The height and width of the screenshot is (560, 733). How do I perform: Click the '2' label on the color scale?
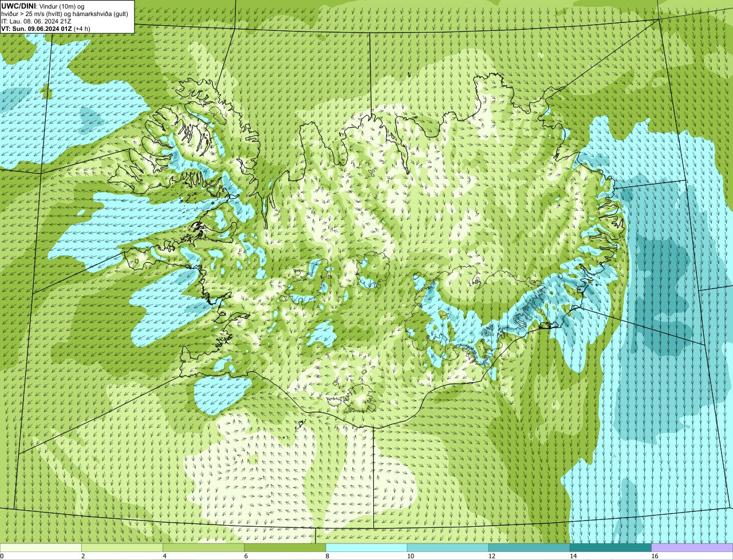83,556
